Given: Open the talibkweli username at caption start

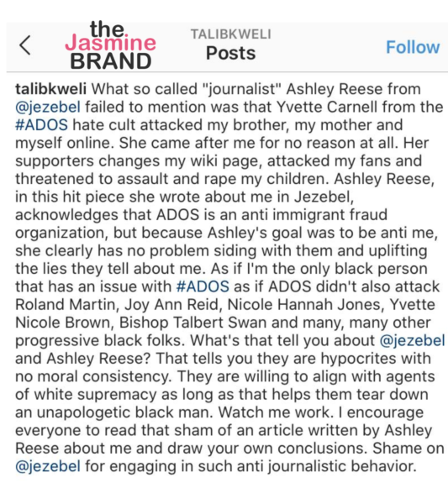Looking at the screenshot, I should point(50,89).
